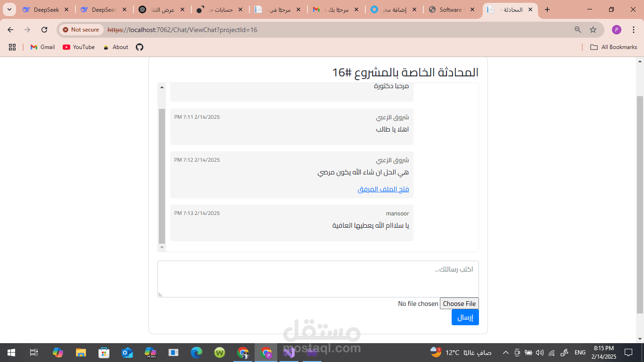
Task: Reload the chat page
Action: 44,30
